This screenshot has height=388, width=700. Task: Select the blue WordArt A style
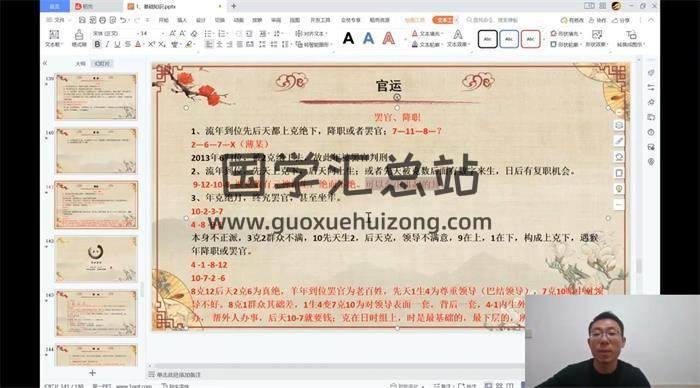tap(368, 38)
